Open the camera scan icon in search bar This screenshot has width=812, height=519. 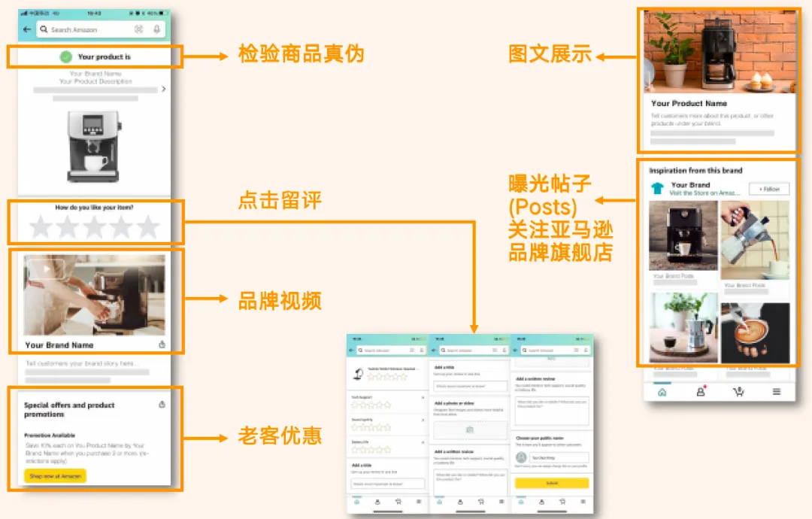(139, 29)
